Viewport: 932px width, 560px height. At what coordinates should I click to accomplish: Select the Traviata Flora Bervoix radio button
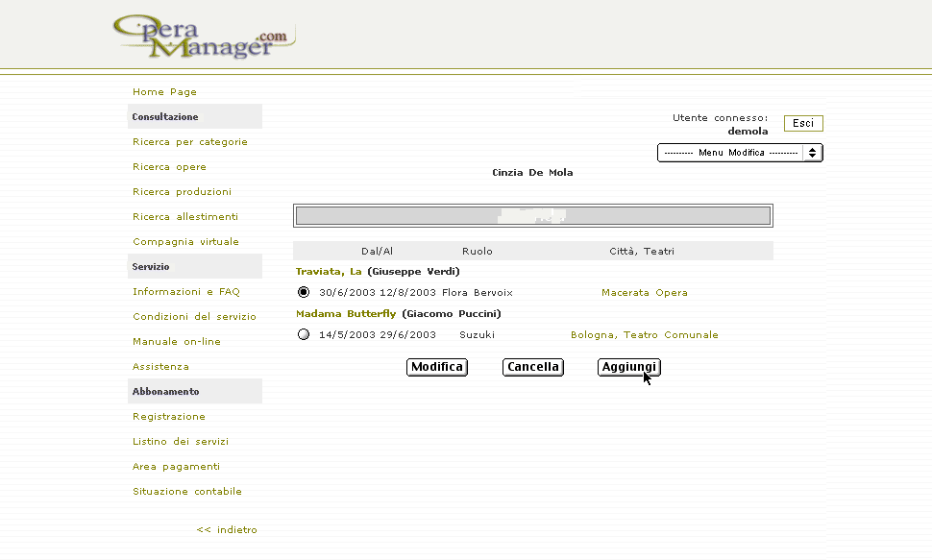[x=305, y=292]
